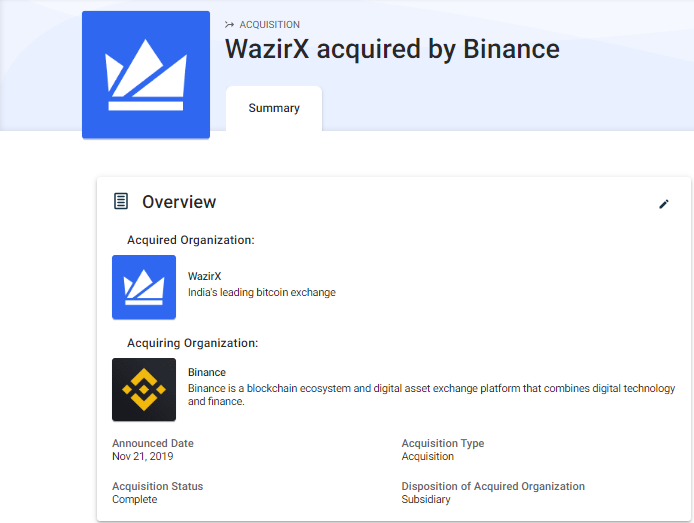Click the 'Complete' acquisition status value
This screenshot has height=523, width=694.
(135, 499)
